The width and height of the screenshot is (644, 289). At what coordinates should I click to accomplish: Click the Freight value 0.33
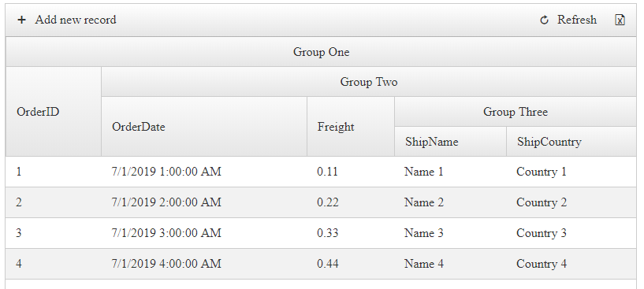pos(351,233)
